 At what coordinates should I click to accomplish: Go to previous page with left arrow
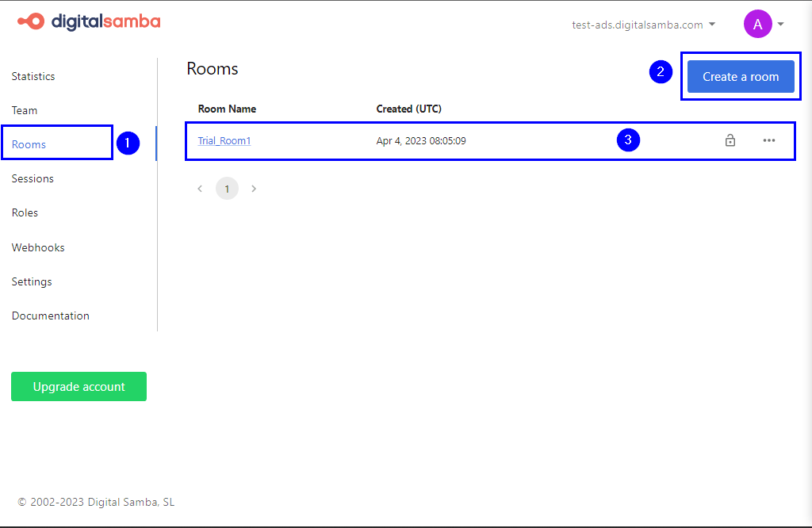(x=200, y=188)
